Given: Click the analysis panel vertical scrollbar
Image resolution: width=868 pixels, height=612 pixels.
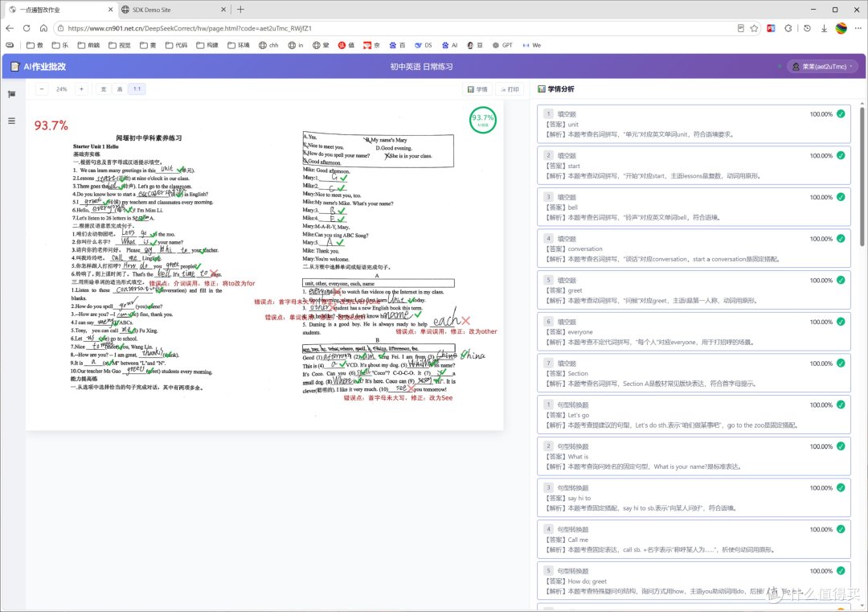Looking at the screenshot, I should (862, 177).
